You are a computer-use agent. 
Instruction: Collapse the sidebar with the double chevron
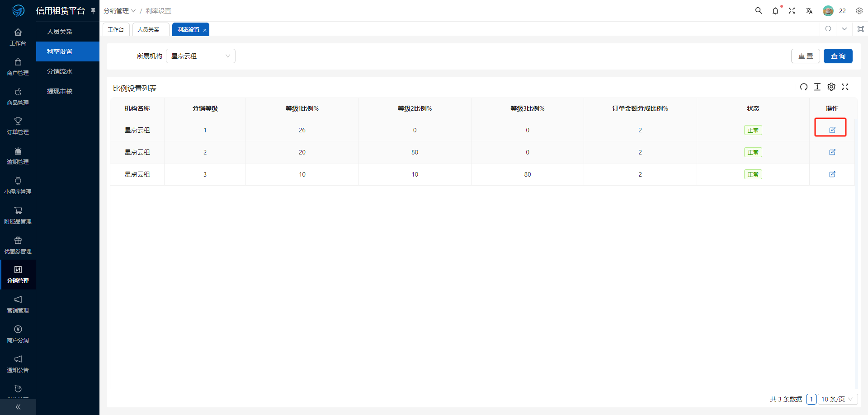coord(18,407)
